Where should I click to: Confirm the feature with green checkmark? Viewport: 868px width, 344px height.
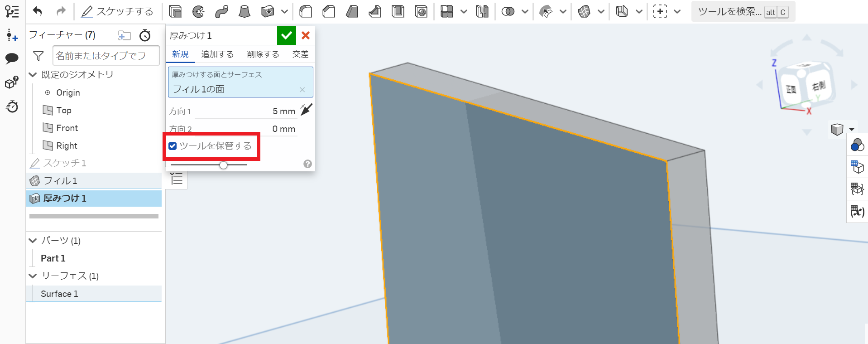pos(286,35)
